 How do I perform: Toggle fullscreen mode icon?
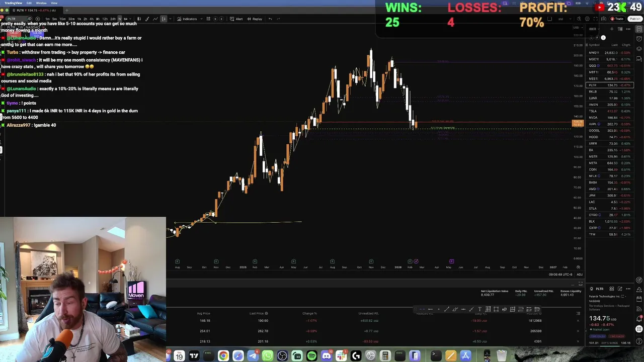(596, 19)
